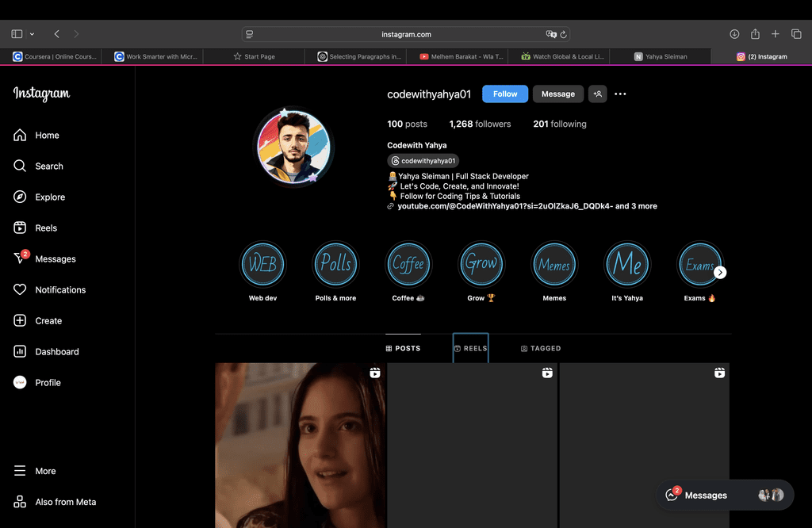Viewport: 812px width, 528px height.
Task: Open the three-dot profile options
Action: coord(620,94)
